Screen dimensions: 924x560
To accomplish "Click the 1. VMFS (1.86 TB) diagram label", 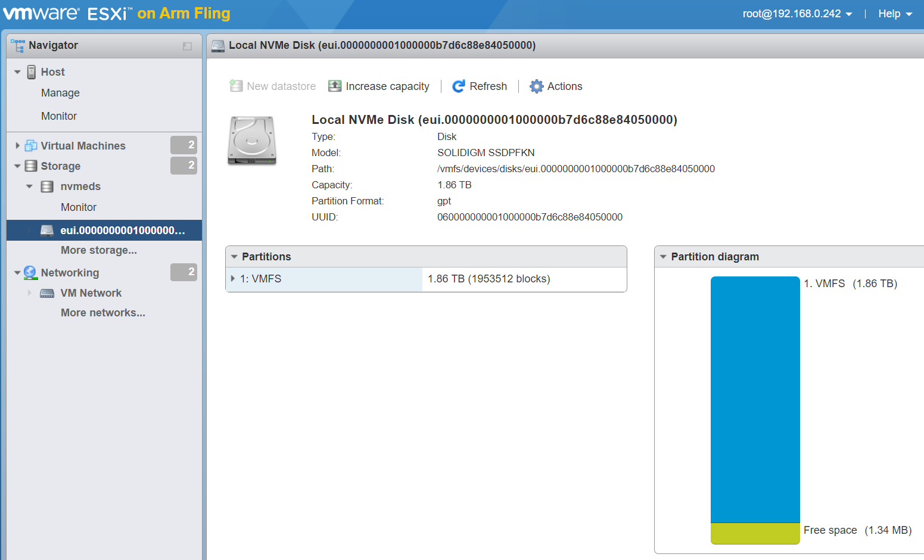I will [x=850, y=284].
